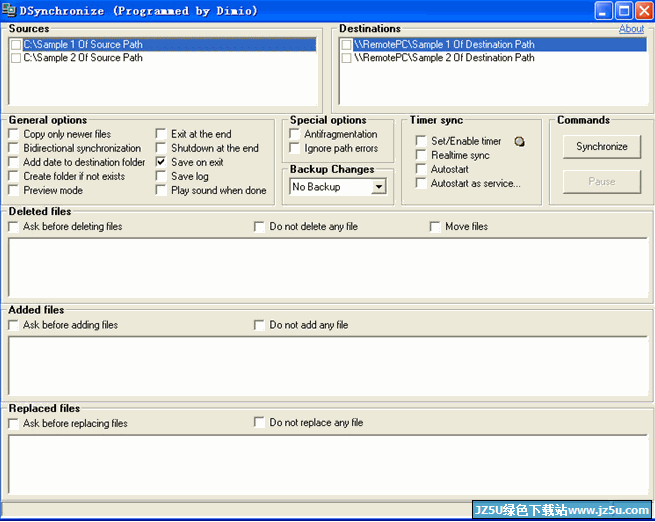Check Add date to destination folder
The height and width of the screenshot is (522, 655).
click(13, 162)
